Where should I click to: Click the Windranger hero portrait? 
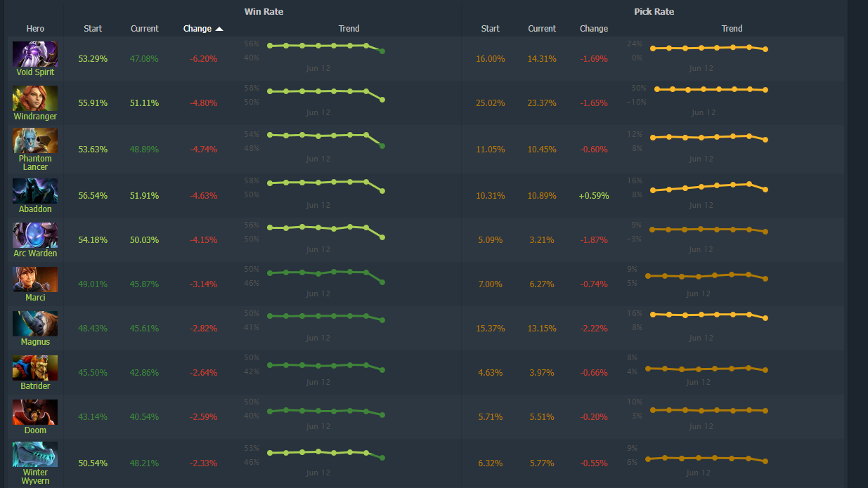pyautogui.click(x=34, y=98)
